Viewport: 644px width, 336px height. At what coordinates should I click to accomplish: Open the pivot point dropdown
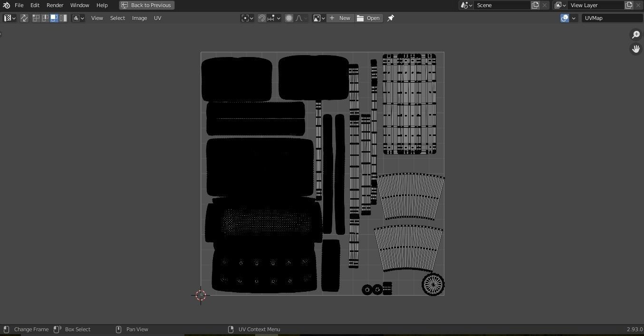[x=247, y=18]
